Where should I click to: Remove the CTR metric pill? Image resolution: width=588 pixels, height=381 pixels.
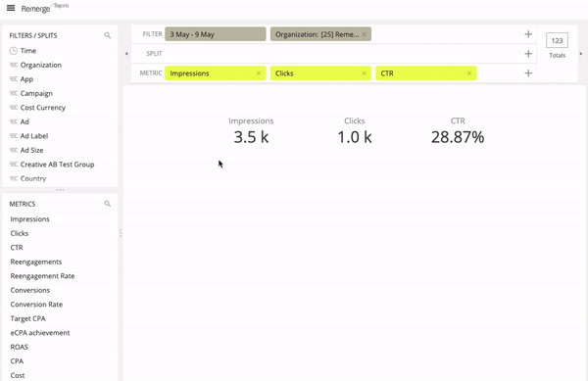click(469, 73)
